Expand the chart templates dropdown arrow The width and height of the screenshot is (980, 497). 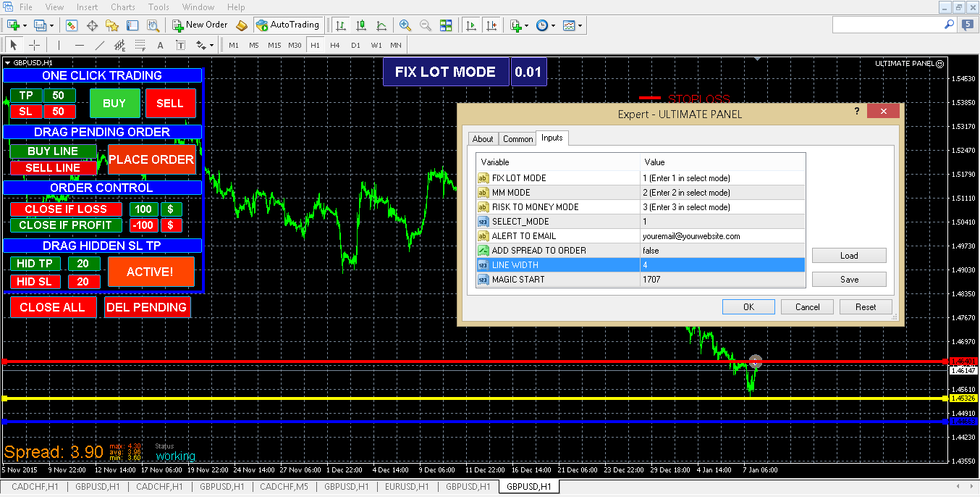pos(580,25)
